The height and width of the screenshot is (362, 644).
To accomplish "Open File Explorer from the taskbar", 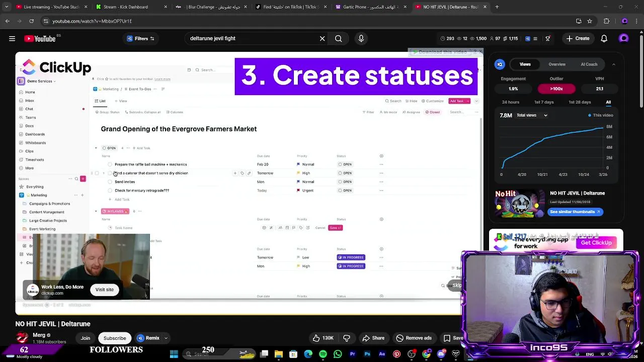I will point(279,354).
